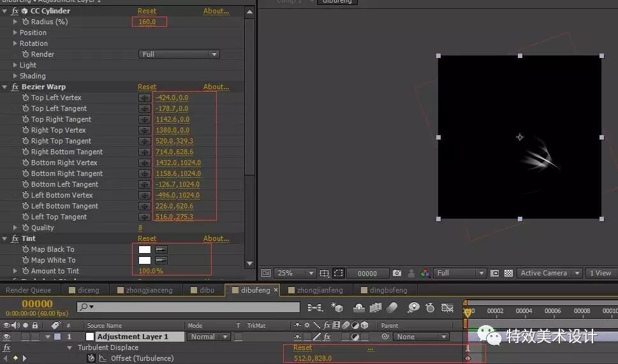618x364 pixels.
Task: Click Map White To color swatch
Action: tap(145, 260)
